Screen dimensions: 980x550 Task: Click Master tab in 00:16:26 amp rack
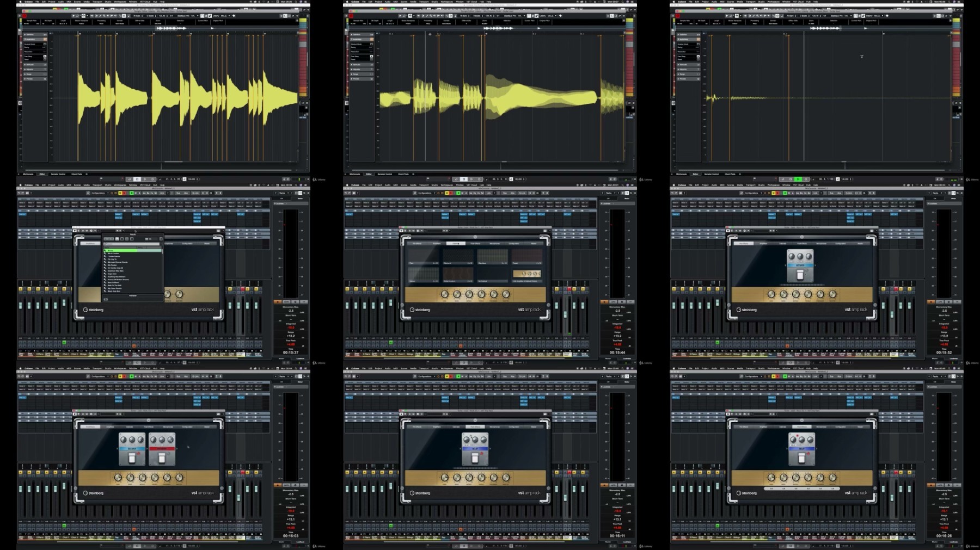860,427
